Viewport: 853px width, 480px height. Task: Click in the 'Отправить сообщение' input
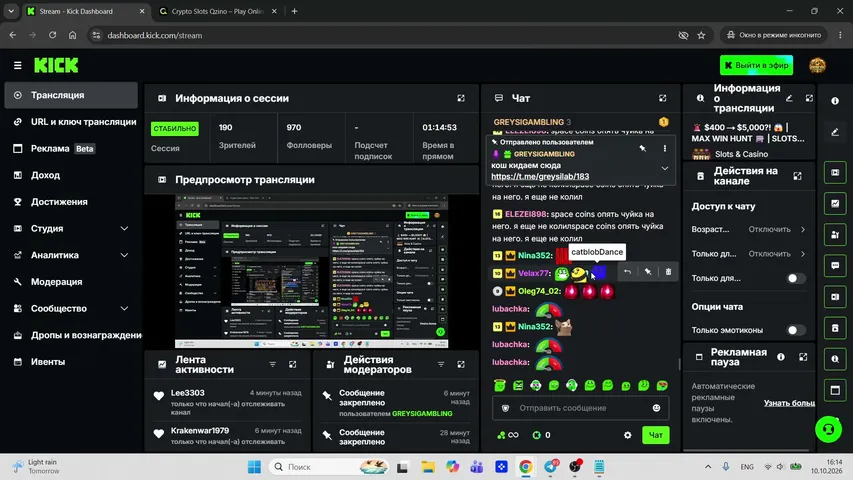coord(580,408)
